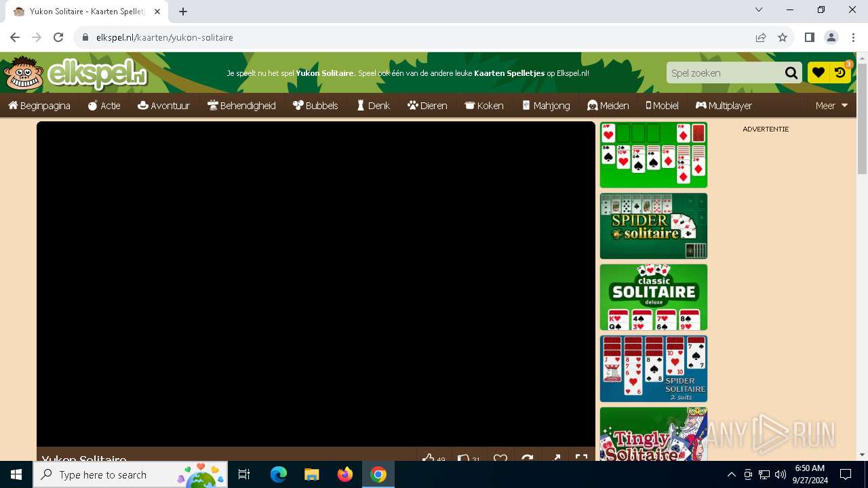Open Task View in taskbar
Viewport: 868px width, 488px height.
click(244, 474)
